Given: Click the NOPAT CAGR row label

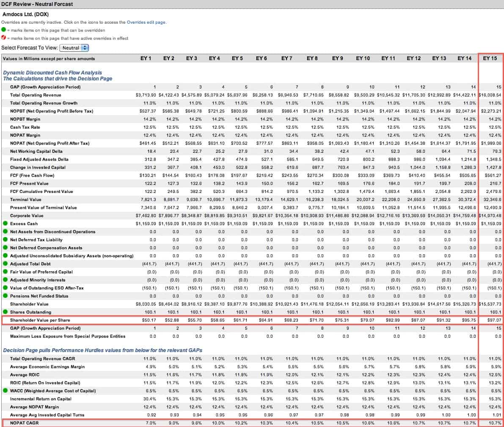Looking at the screenshot, I should [x=25, y=423].
